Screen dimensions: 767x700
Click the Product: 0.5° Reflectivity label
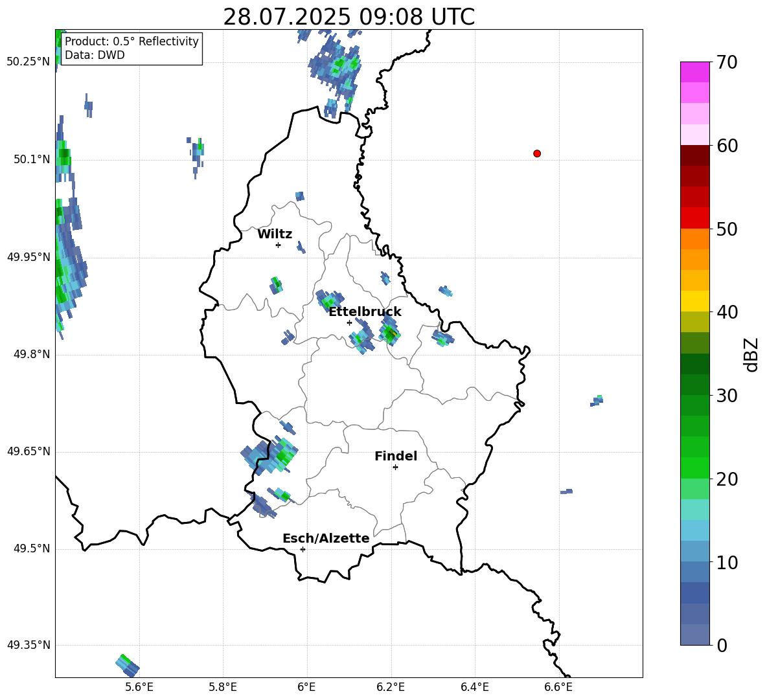point(132,41)
